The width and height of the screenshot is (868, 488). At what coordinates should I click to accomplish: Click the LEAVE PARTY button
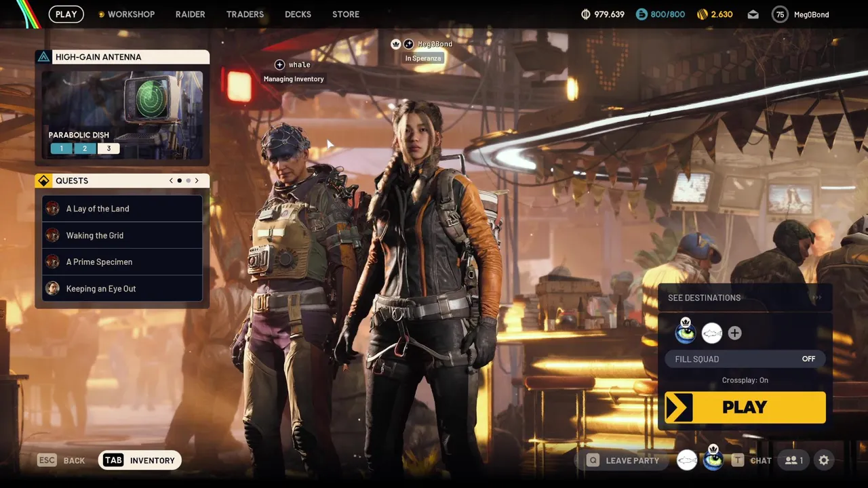pyautogui.click(x=623, y=460)
